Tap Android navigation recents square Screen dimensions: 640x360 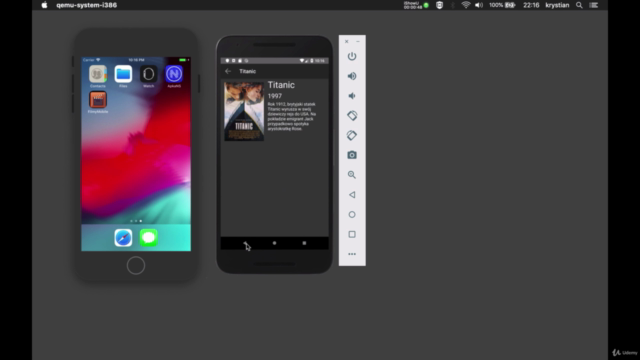304,243
